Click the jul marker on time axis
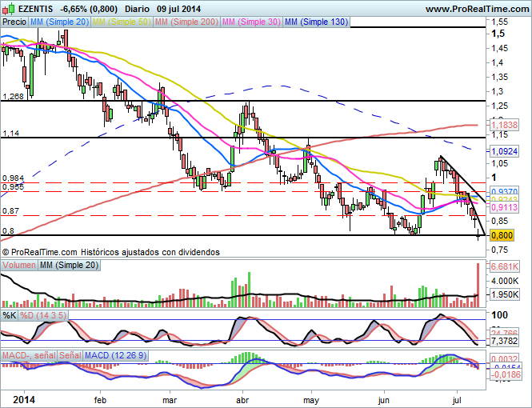This screenshot has height=408, width=532. point(457,400)
